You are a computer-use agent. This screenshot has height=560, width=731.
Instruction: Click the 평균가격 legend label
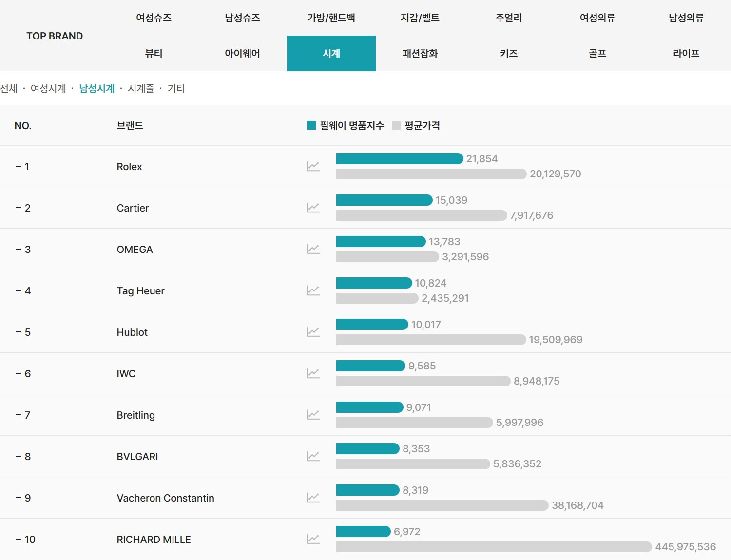tap(423, 125)
